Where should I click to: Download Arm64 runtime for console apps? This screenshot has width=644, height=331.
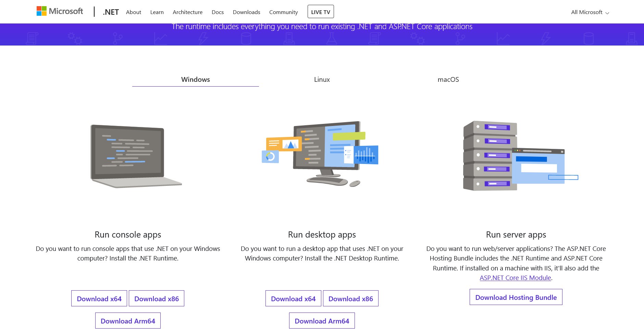click(x=128, y=321)
